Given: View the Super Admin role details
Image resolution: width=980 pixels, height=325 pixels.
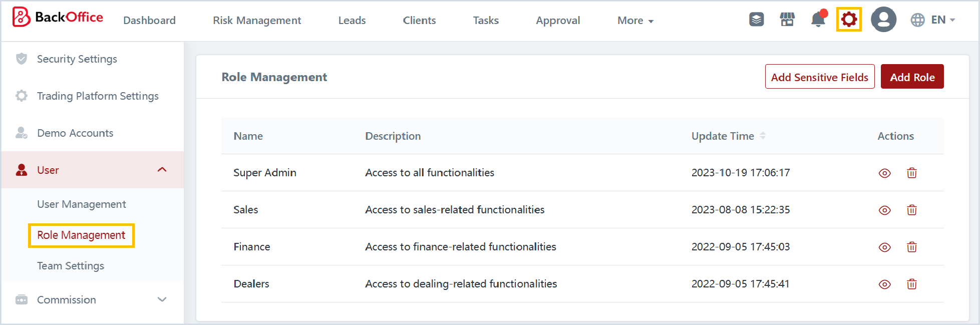Looking at the screenshot, I should coord(884,173).
